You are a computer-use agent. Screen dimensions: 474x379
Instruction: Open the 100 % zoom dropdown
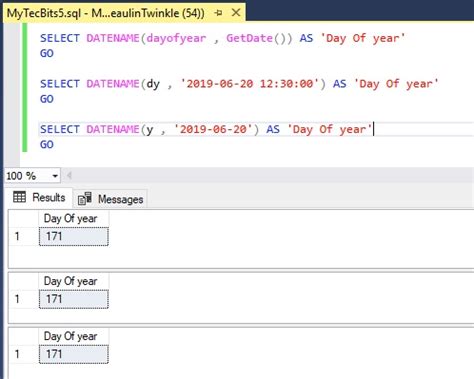click(55, 176)
